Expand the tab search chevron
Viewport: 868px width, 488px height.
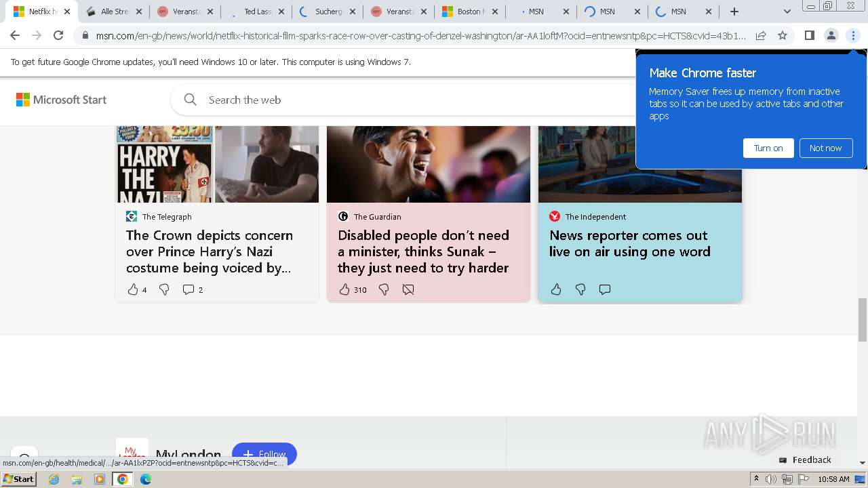[787, 12]
